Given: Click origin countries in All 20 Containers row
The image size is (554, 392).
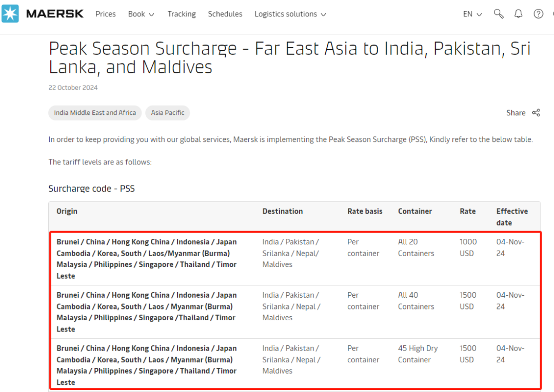Looking at the screenshot, I should click(x=147, y=259).
